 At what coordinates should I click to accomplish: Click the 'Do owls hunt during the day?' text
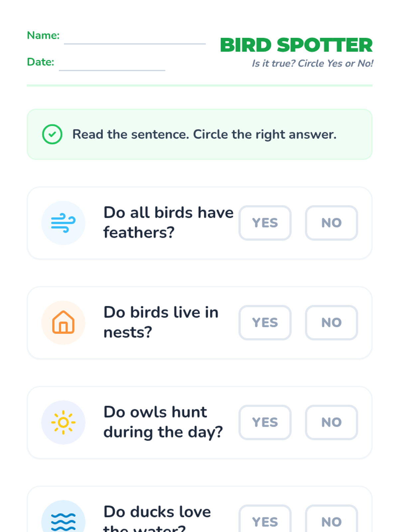click(163, 422)
